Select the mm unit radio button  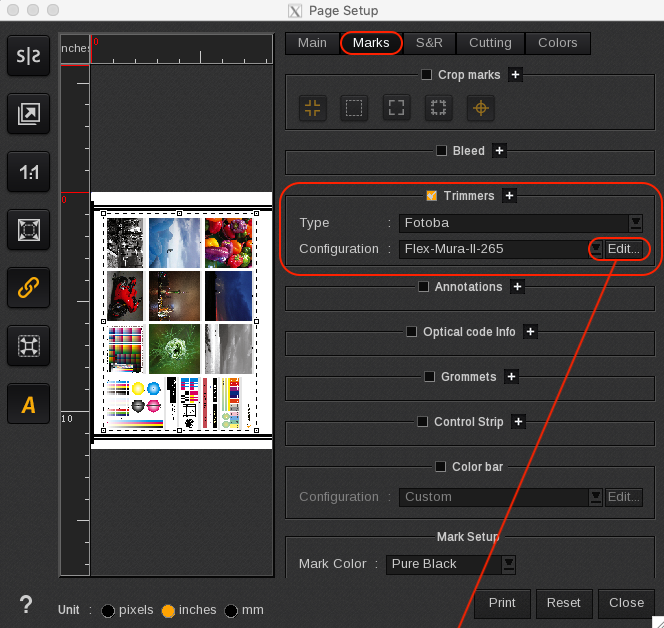pyautogui.click(x=231, y=610)
